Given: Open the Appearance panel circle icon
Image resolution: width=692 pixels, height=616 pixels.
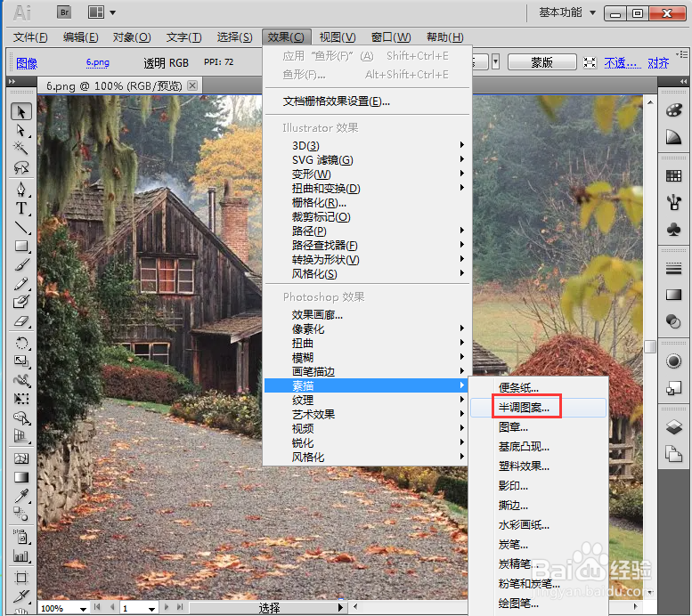Looking at the screenshot, I should pos(673,361).
